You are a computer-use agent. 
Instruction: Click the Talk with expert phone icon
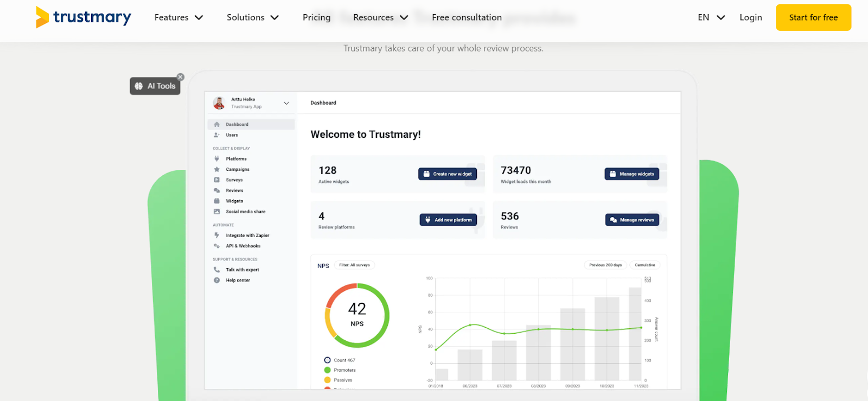tap(217, 270)
